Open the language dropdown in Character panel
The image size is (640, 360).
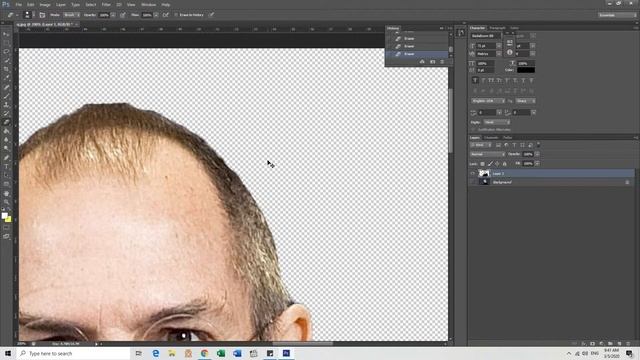pos(488,101)
